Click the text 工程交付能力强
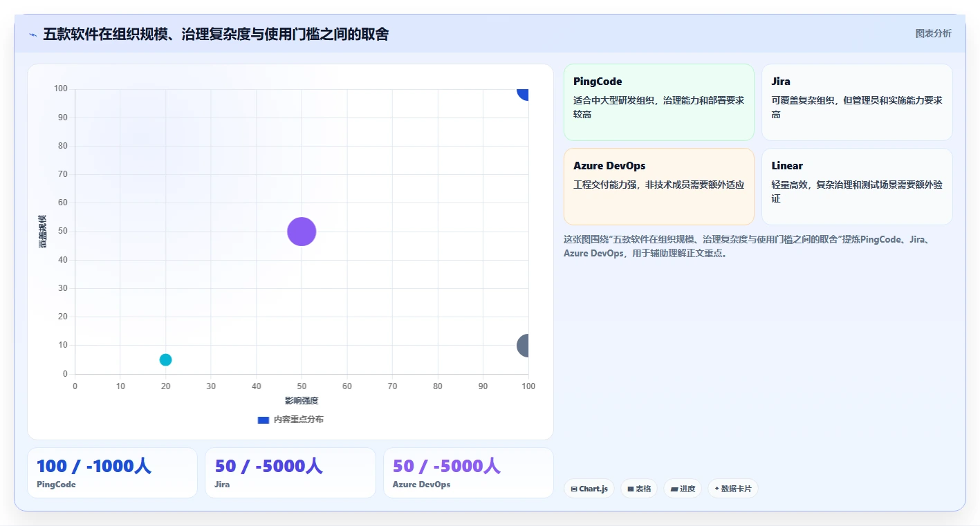The width and height of the screenshot is (980, 526). [607, 185]
